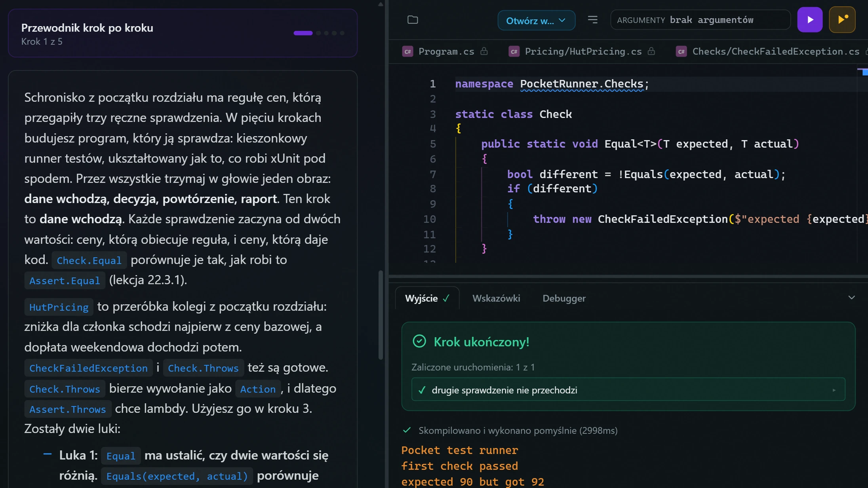The width and height of the screenshot is (868, 488).
Task: Run the program with purple play button
Action: (x=810, y=20)
